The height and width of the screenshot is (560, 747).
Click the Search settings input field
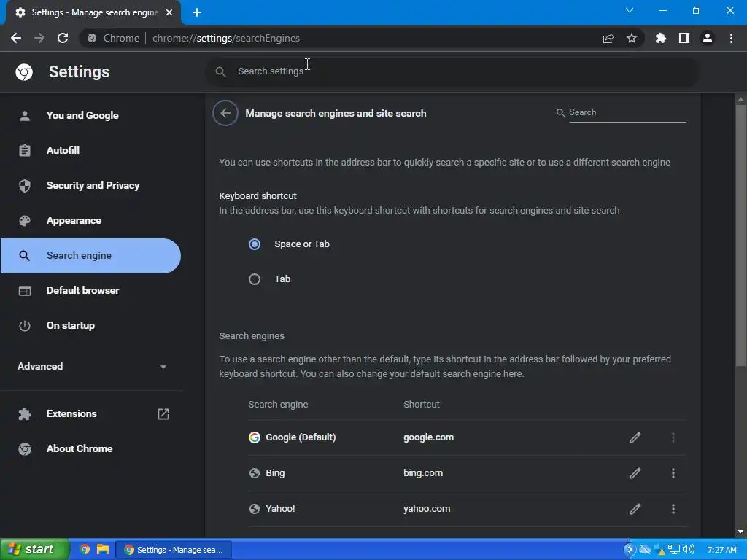[452, 71]
